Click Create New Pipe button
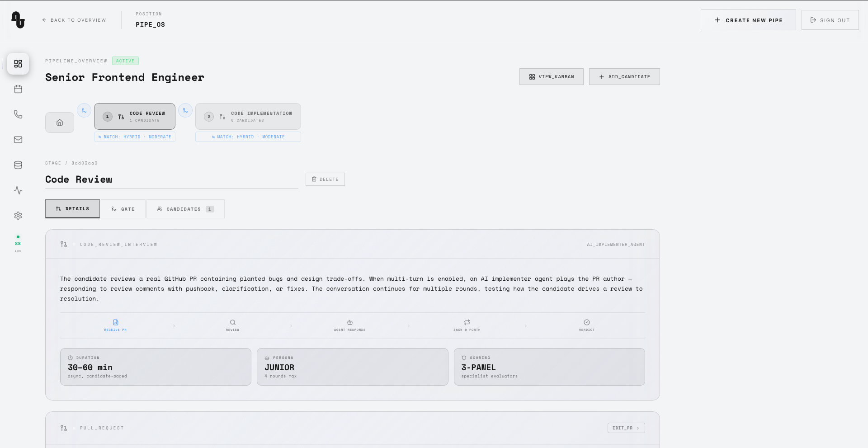868x448 pixels. pyautogui.click(x=748, y=20)
